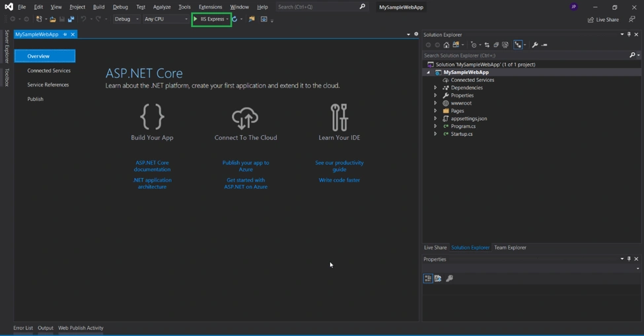Open the Debug configuration dropdown
The height and width of the screenshot is (336, 644).
127,19
